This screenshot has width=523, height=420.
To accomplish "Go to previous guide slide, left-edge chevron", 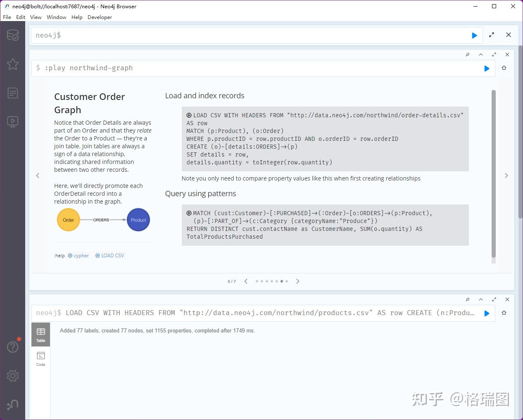I will (x=38, y=176).
